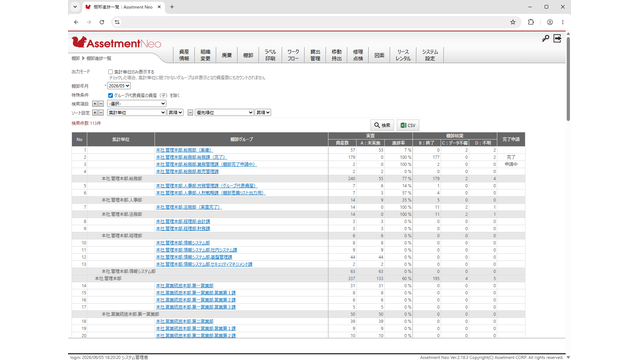640x360 pixels.
Task: Open the 修理点検 menu
Action: [x=358, y=55]
